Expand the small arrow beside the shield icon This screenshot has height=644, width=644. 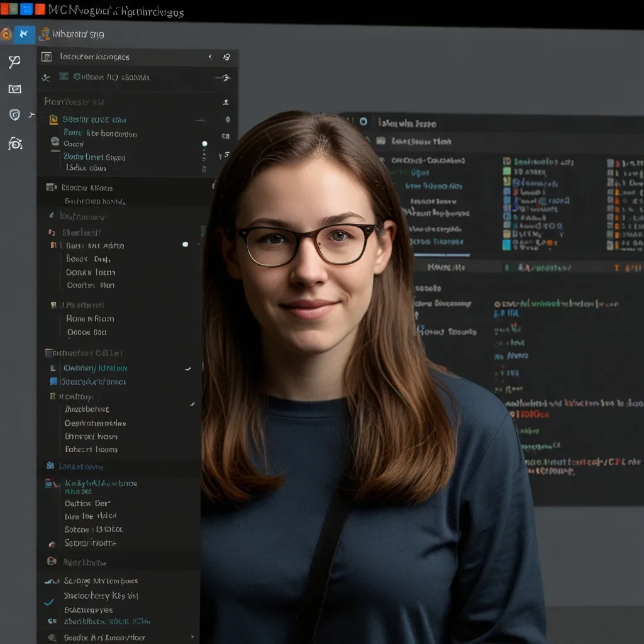coord(31,115)
